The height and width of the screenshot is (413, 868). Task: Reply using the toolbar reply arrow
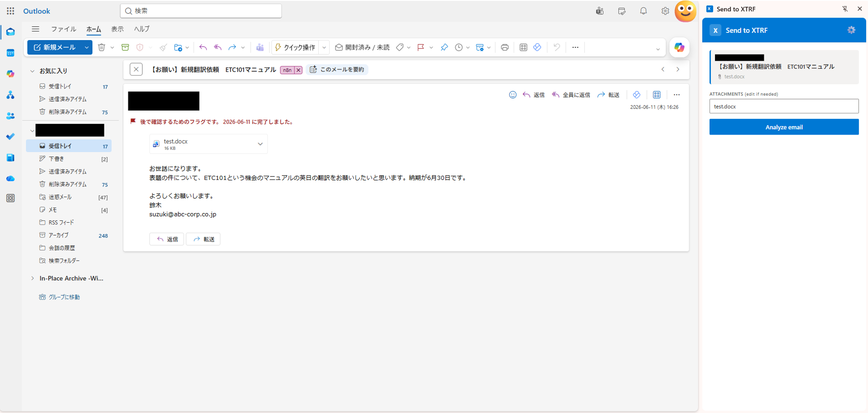(x=203, y=47)
